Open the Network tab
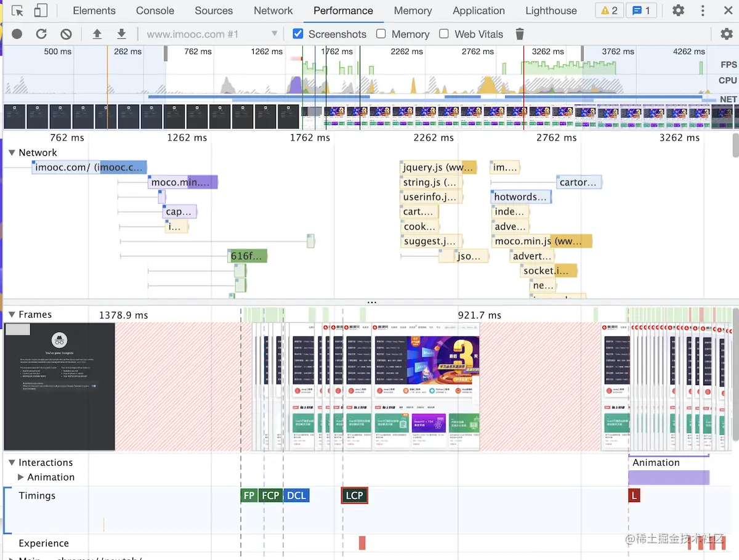The width and height of the screenshot is (739, 560). [273, 10]
